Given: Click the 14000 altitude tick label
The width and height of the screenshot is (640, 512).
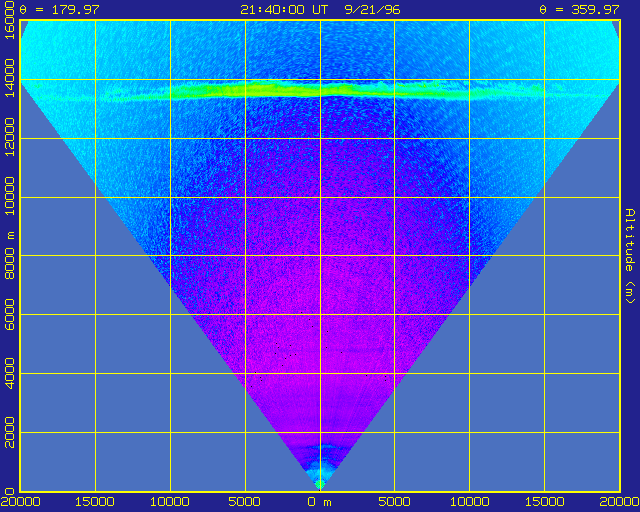Looking at the screenshot, I should click(x=9, y=78).
